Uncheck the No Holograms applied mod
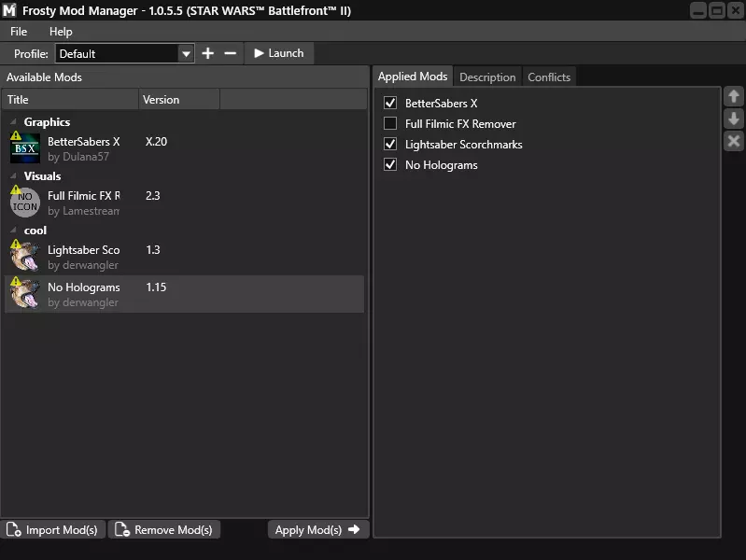The height and width of the screenshot is (560, 746). pyautogui.click(x=390, y=164)
